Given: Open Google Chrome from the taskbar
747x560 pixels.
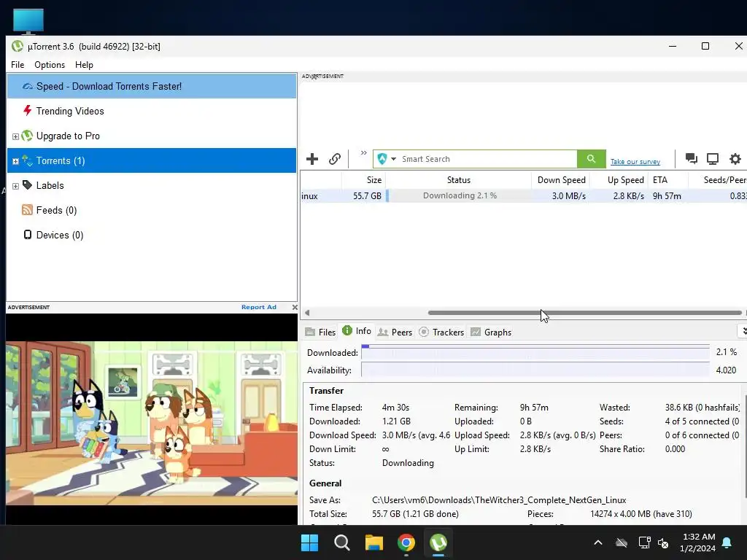Looking at the screenshot, I should click(406, 542).
